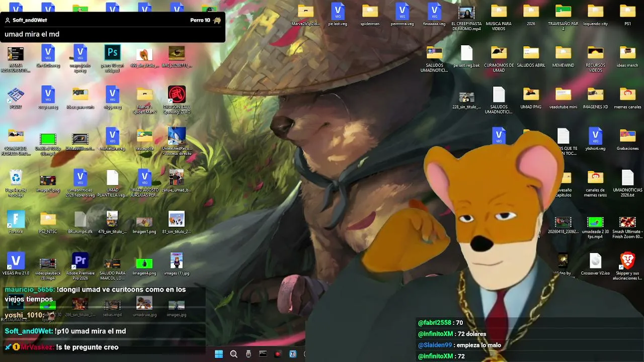
Task: Open the terminal icon in the taskbar
Action: click(x=263, y=354)
